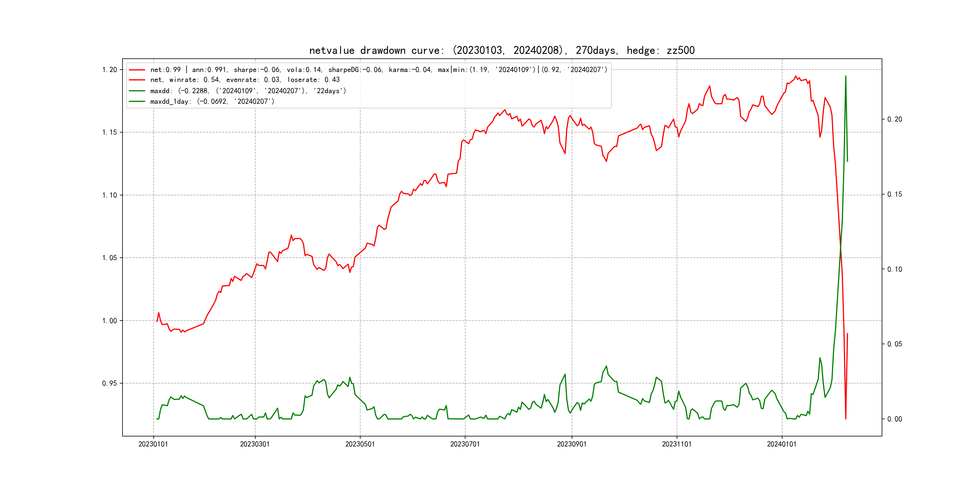Click the chart title text
The height and width of the screenshot is (490, 980).
coord(501,50)
